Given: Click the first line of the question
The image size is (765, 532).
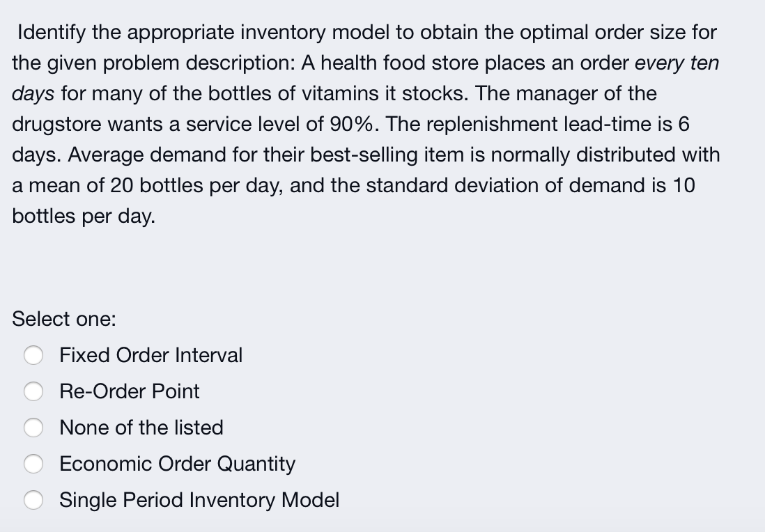Looking at the screenshot, I should pyautogui.click(x=364, y=32).
